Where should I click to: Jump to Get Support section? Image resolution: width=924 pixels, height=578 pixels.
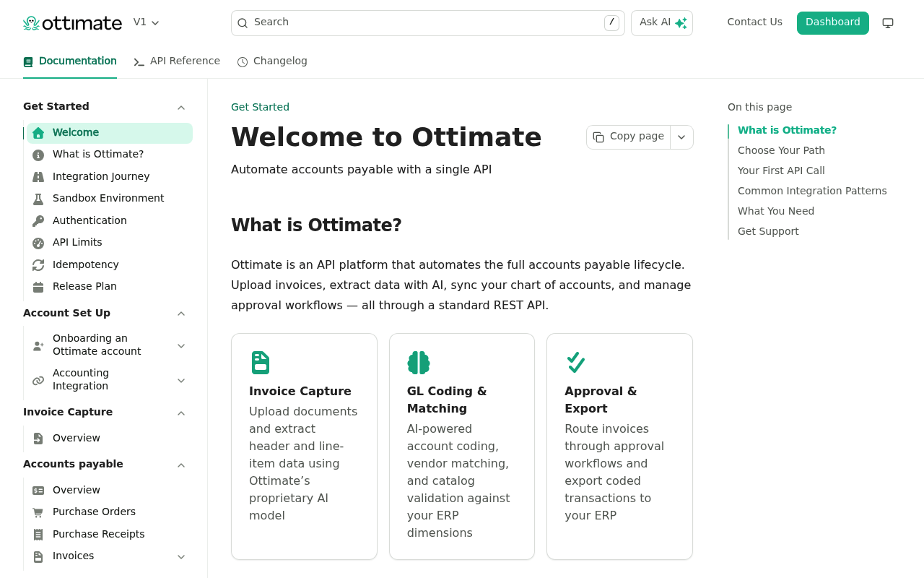point(768,231)
